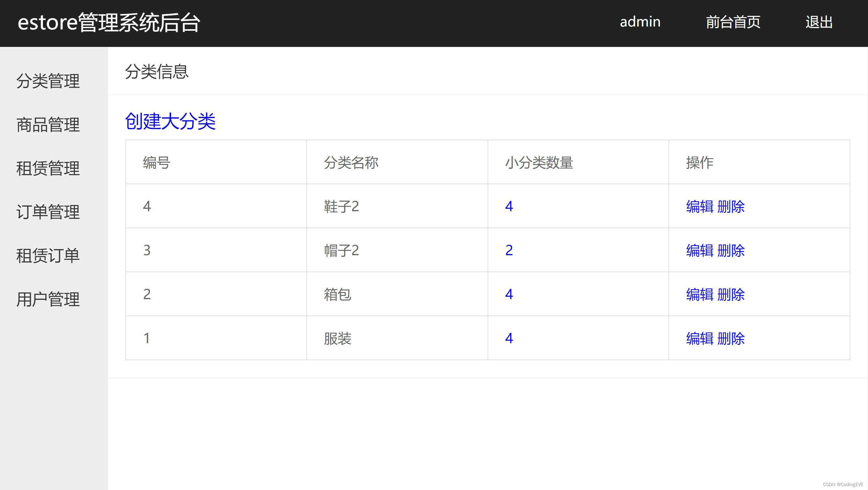Open subcategory count 2 for 帽子2

point(509,250)
